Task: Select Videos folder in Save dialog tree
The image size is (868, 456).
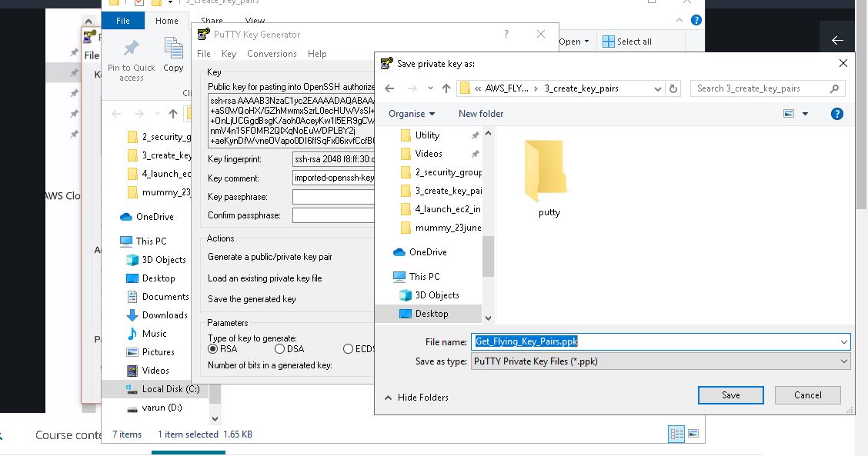Action: click(429, 154)
